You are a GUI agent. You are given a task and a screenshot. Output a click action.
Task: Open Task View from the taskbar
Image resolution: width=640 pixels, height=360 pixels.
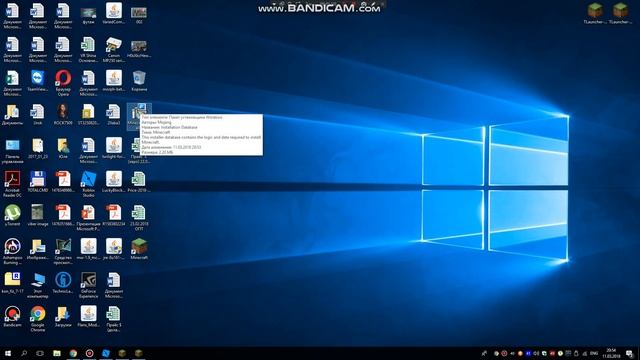click(x=40, y=353)
